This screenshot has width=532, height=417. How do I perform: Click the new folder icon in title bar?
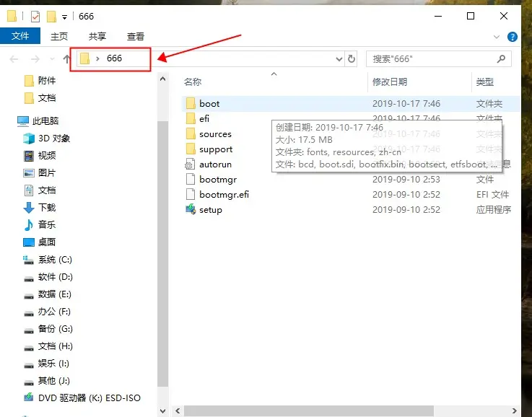(51, 17)
